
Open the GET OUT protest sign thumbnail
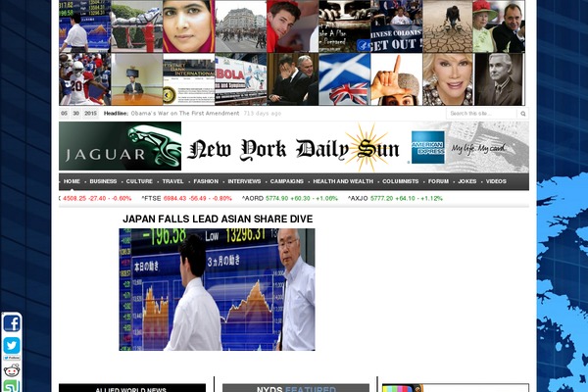coord(396,26)
